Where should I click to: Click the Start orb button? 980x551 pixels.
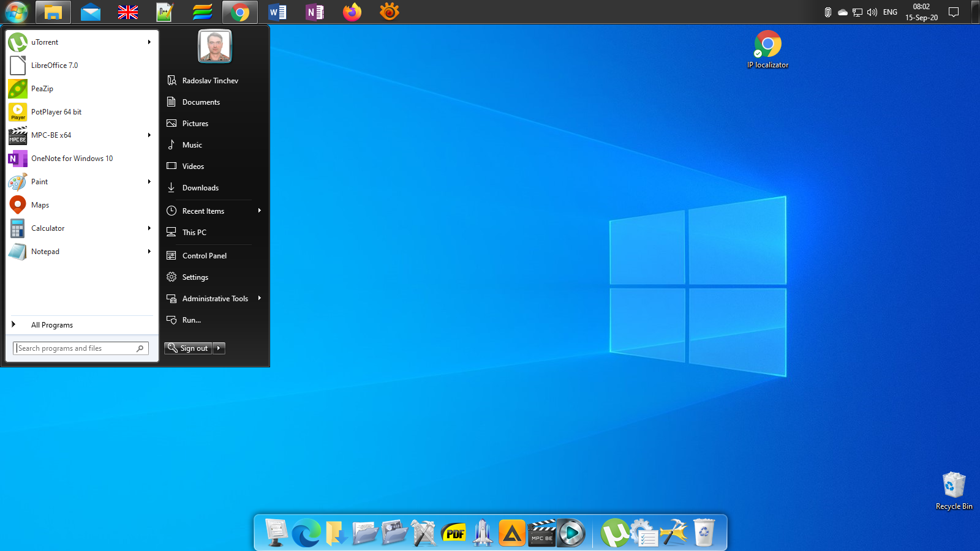pos(17,12)
